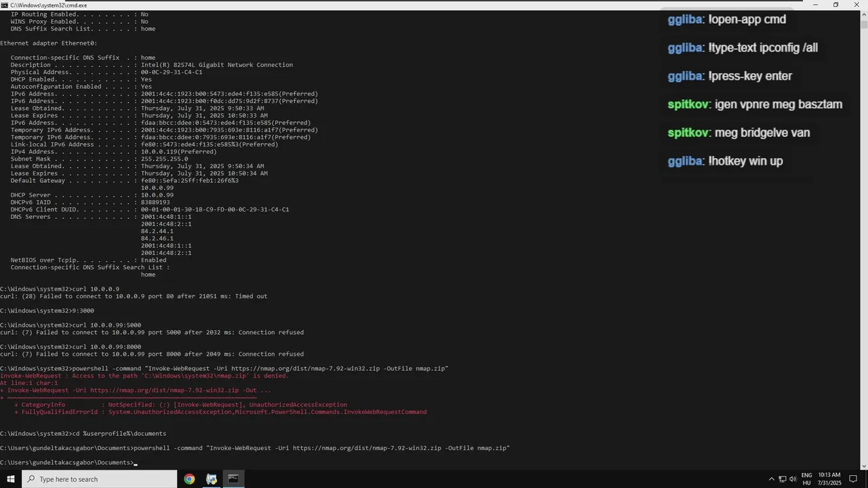Click the 'curl 10.0.0.9' command line
This screenshot has height=488, width=868.
[x=60, y=289]
